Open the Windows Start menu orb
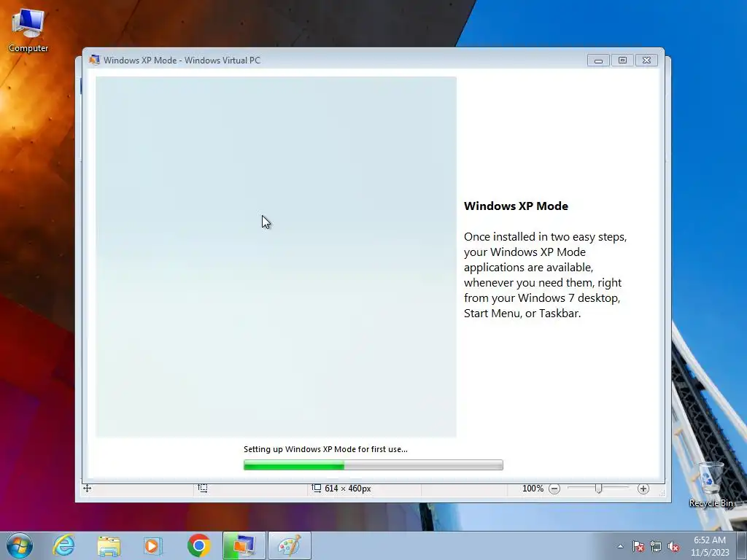747x560 pixels. [x=20, y=545]
